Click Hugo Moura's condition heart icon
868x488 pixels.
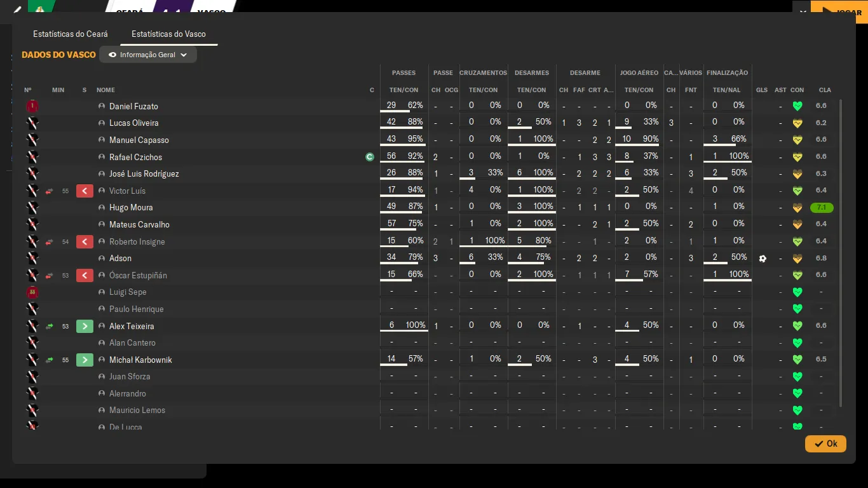797,208
